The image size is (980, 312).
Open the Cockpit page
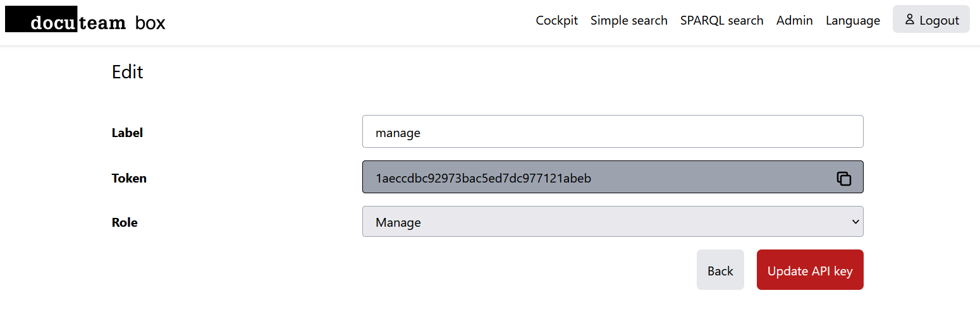[556, 20]
